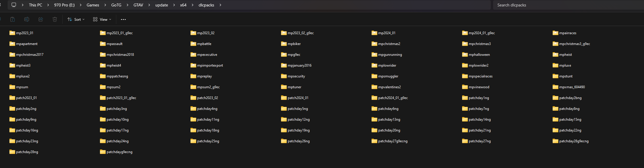Screen dimensions: 644x168
Task: Select folder name mpsum2_g9ec
Action: (208, 87)
